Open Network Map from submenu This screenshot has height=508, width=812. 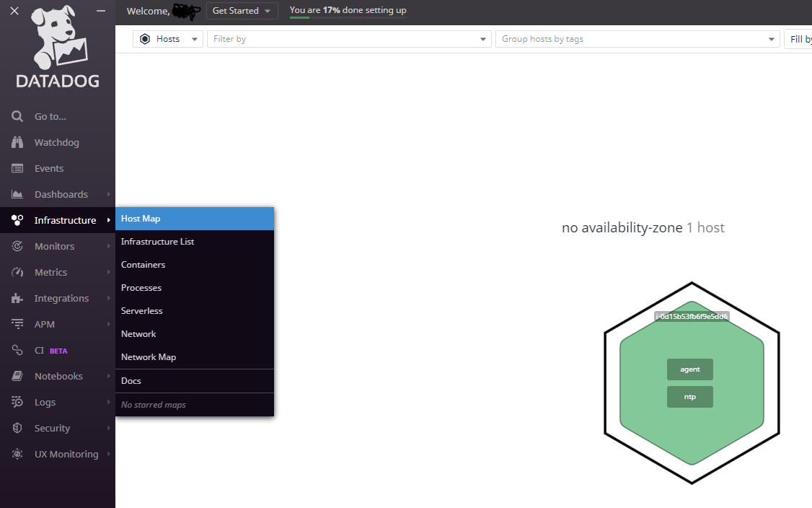[x=195, y=356]
